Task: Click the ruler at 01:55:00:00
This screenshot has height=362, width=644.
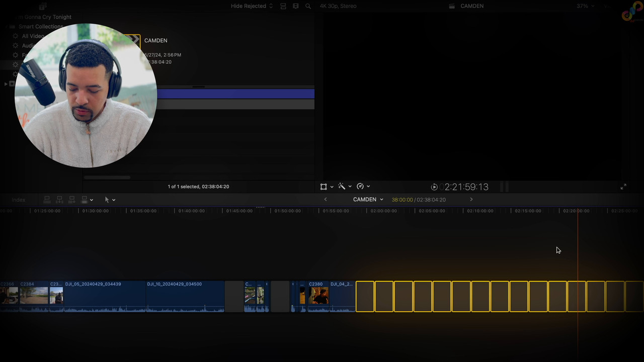Action: tap(336, 211)
